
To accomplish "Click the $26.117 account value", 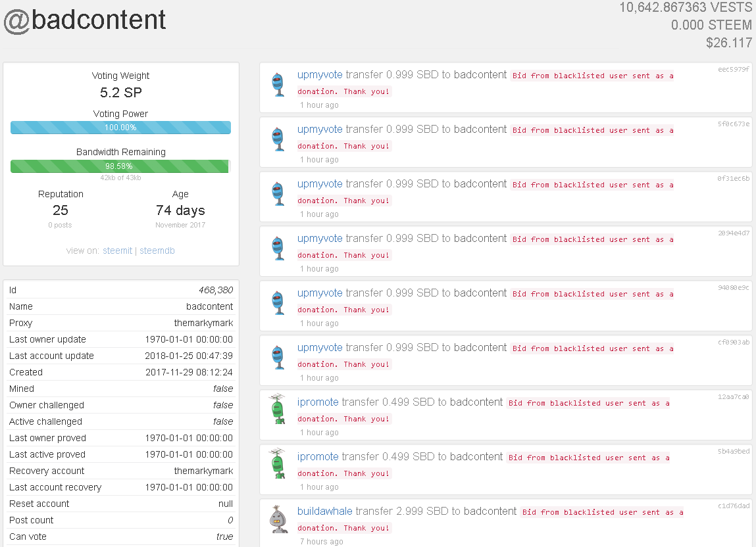I will tap(729, 43).
